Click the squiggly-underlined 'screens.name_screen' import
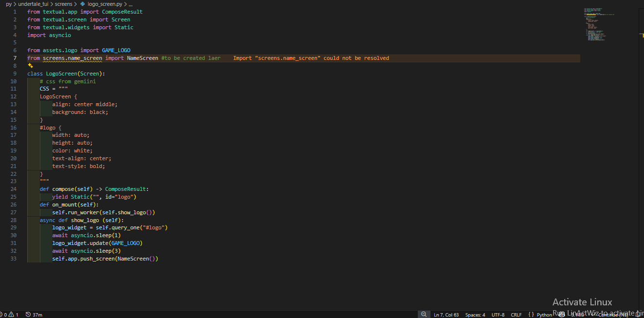Image resolution: width=644 pixels, height=318 pixels. click(72, 58)
